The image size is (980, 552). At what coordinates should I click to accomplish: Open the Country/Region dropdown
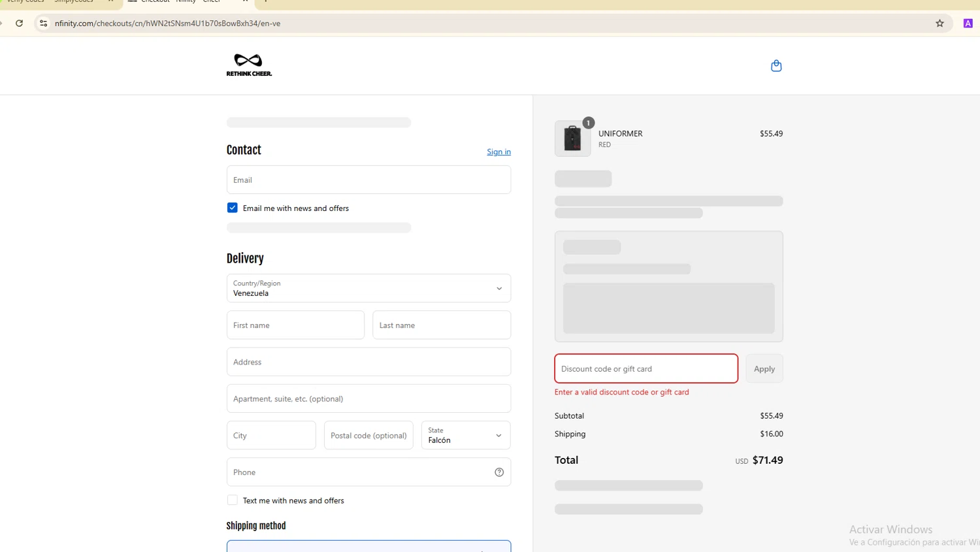[x=368, y=288]
